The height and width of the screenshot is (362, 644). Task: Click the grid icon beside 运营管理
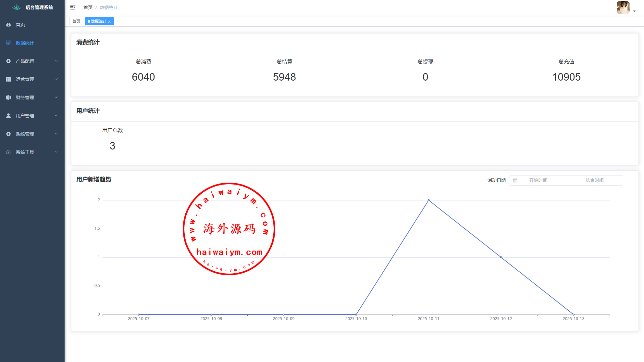8,79
